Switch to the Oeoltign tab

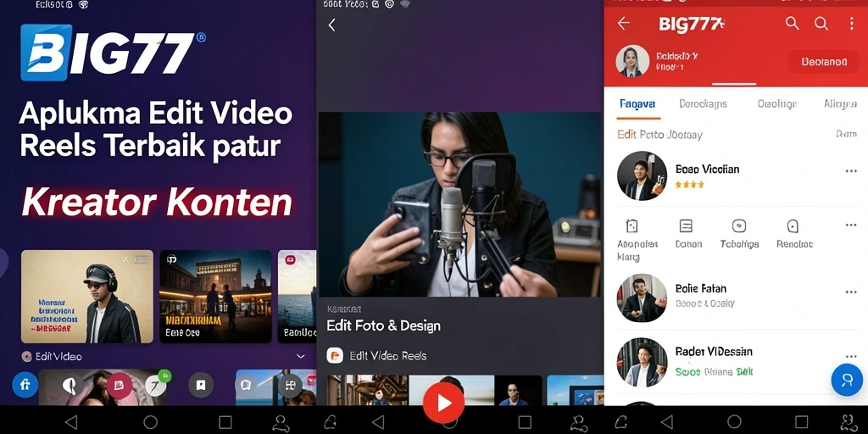click(x=776, y=103)
